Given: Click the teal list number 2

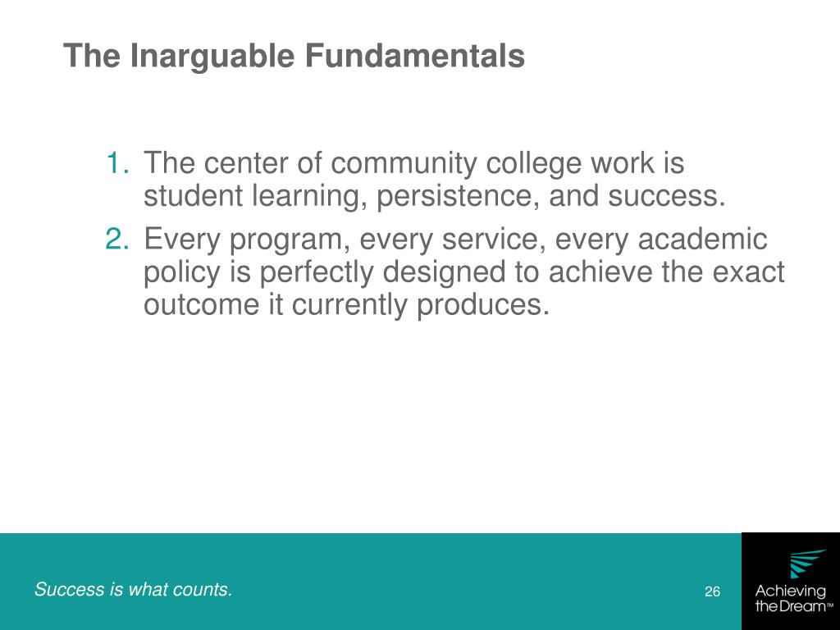Looking at the screenshot, I should tap(117, 239).
